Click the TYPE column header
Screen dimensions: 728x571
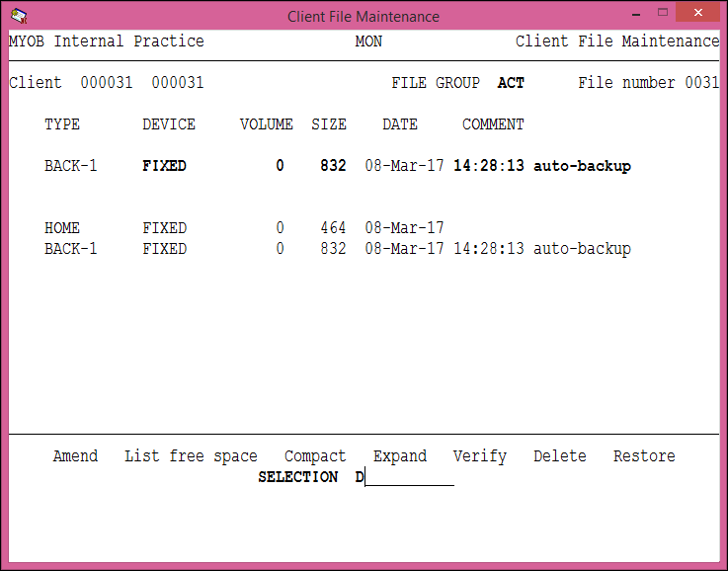point(62,124)
